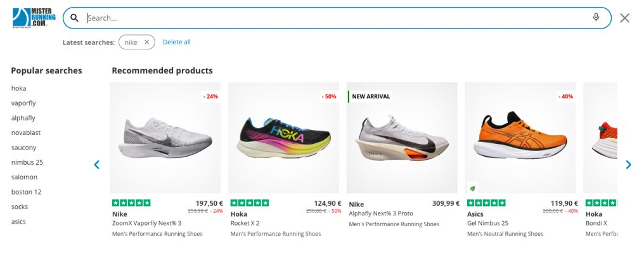Select the 'vaporfly' popular search
The width and height of the screenshot is (644, 256).
(x=23, y=103)
